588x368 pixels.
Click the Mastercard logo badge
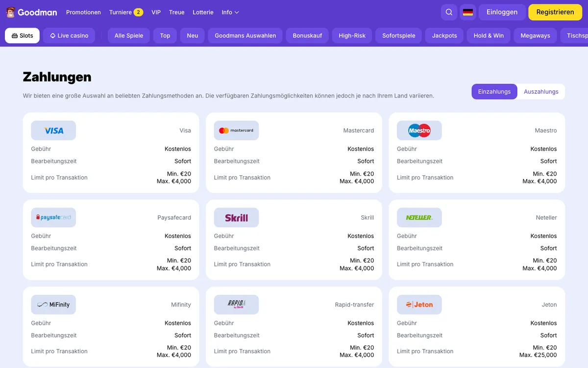236,131
